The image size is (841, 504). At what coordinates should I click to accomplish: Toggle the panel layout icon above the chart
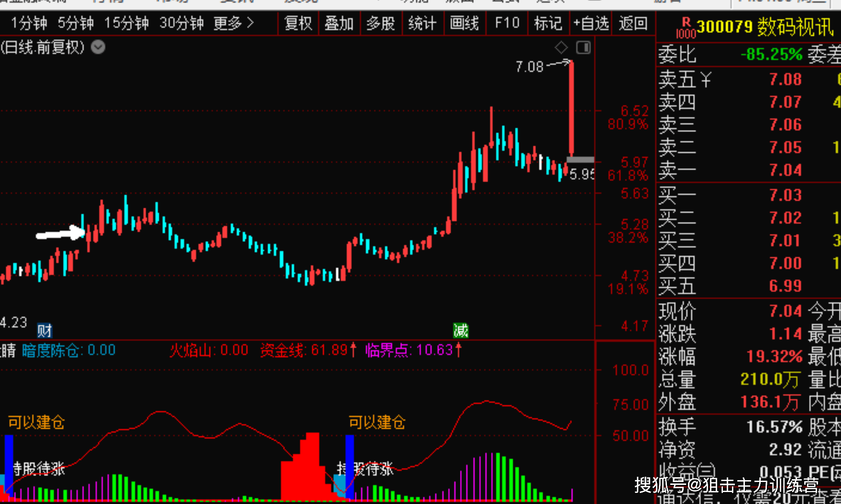coord(583,47)
